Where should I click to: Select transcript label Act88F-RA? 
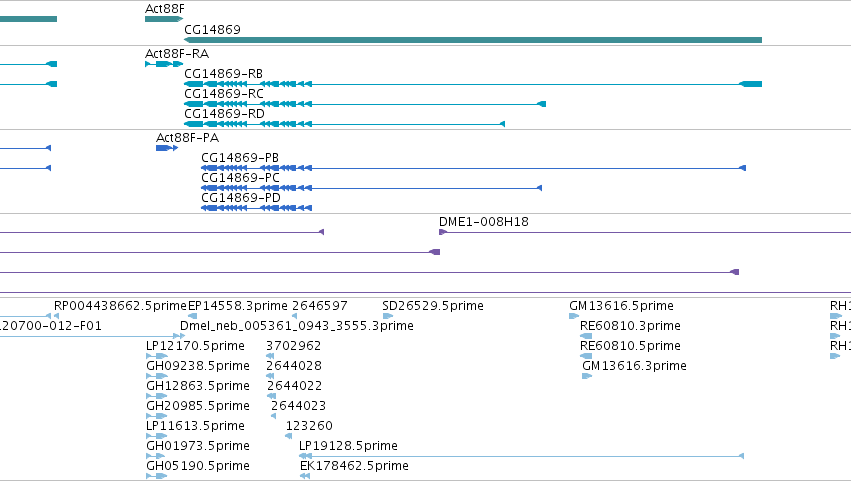[x=177, y=53]
